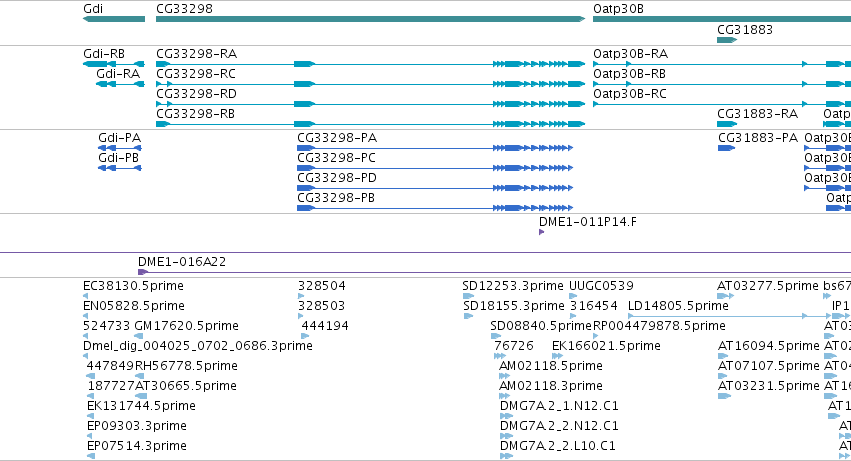This screenshot has width=851, height=461.
Task: Click EST EC38130.5prime
Action: pos(134,286)
